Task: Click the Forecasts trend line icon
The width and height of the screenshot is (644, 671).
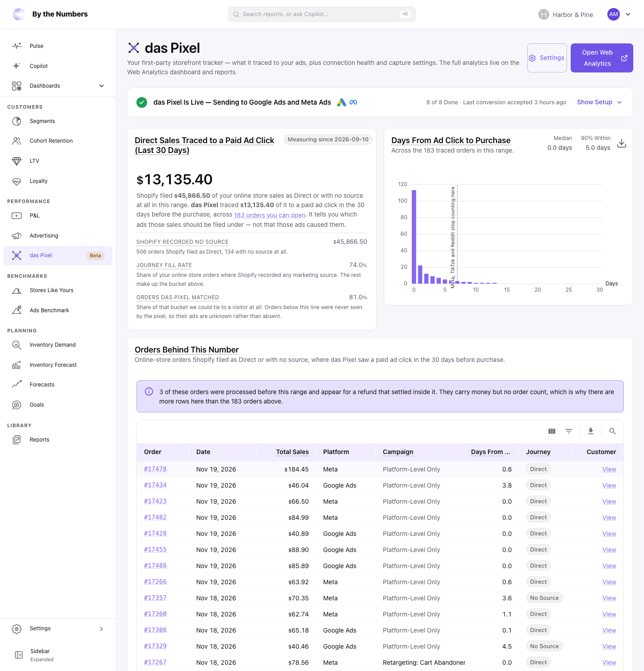Action: click(x=17, y=385)
